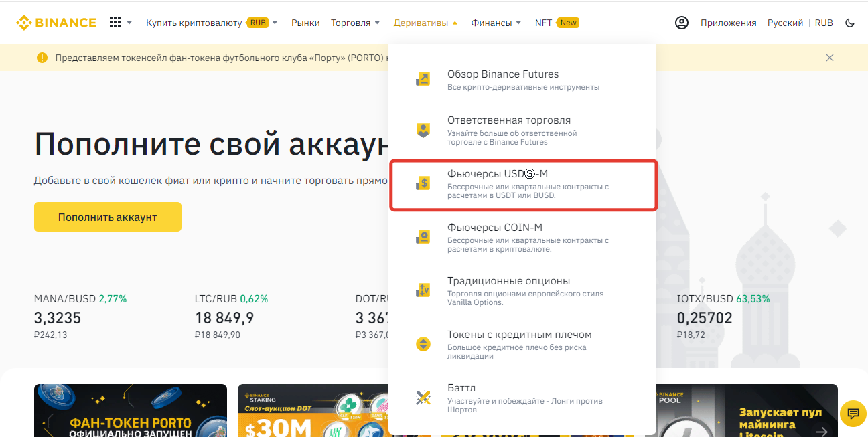The image size is (868, 437).
Task: Select Фьючерсы USDⓈ-M menu entry
Action: (522, 184)
